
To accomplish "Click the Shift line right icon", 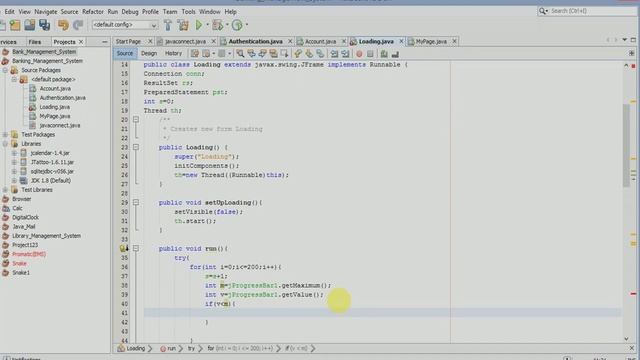I will pos(345,54).
